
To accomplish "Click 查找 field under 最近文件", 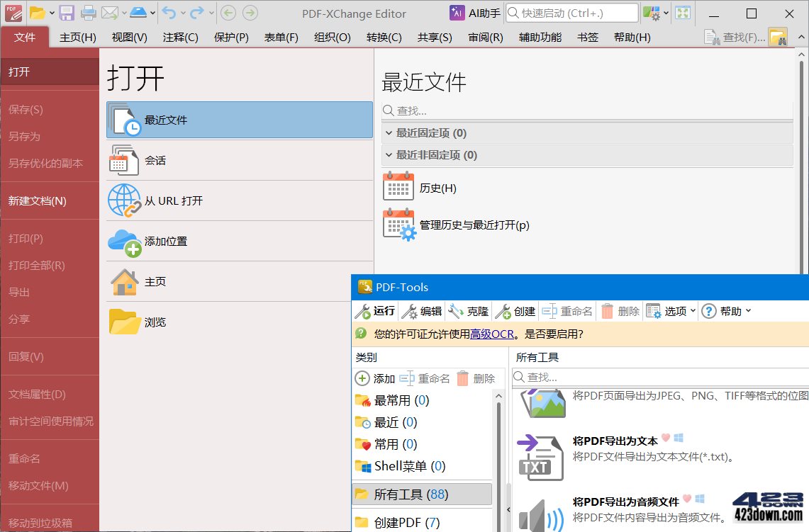I will (587, 111).
